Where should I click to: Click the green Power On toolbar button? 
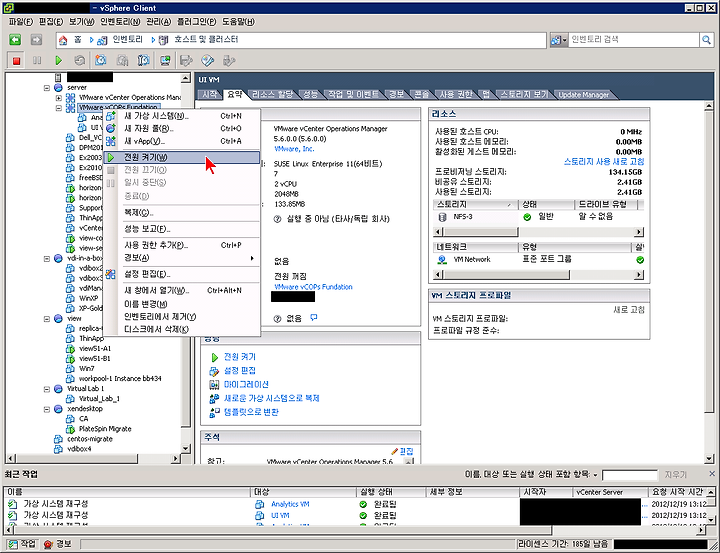click(58, 60)
